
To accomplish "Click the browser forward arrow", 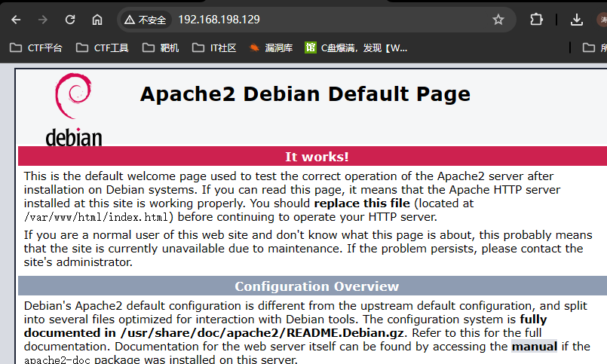I will pyautogui.click(x=43, y=20).
